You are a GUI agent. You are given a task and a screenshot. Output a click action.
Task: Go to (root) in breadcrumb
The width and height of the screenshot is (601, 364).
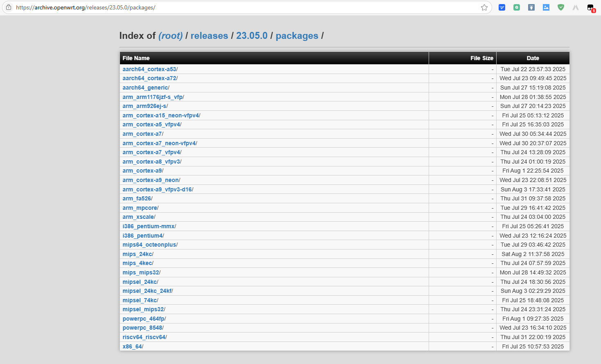click(170, 36)
